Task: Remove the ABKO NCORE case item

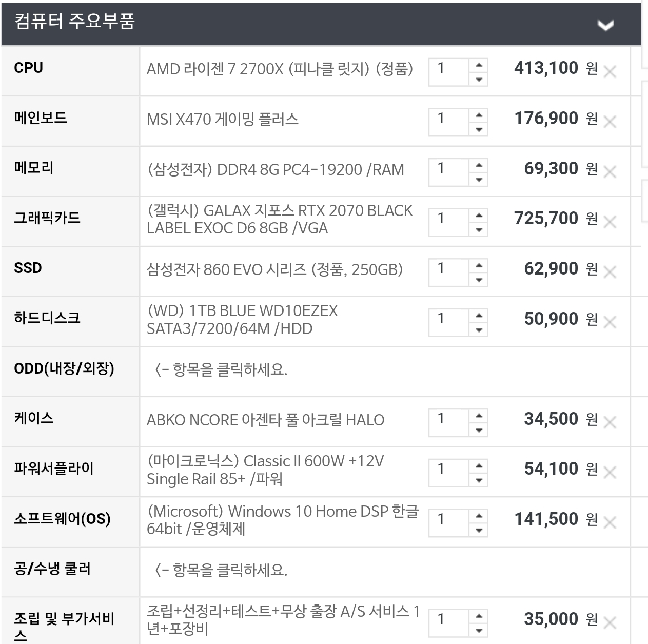Action: (x=610, y=422)
